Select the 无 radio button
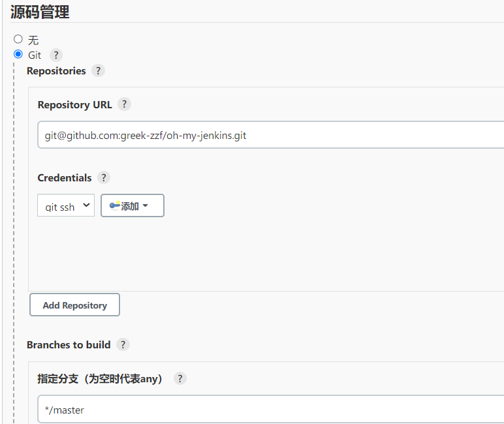Viewport: 504px width, 424px height. [18, 39]
